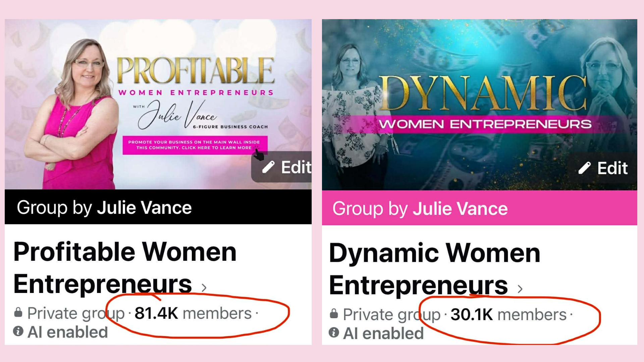Click the info icon beside Dynamic's AI enabled
The height and width of the screenshot is (362, 644).
pyautogui.click(x=334, y=333)
